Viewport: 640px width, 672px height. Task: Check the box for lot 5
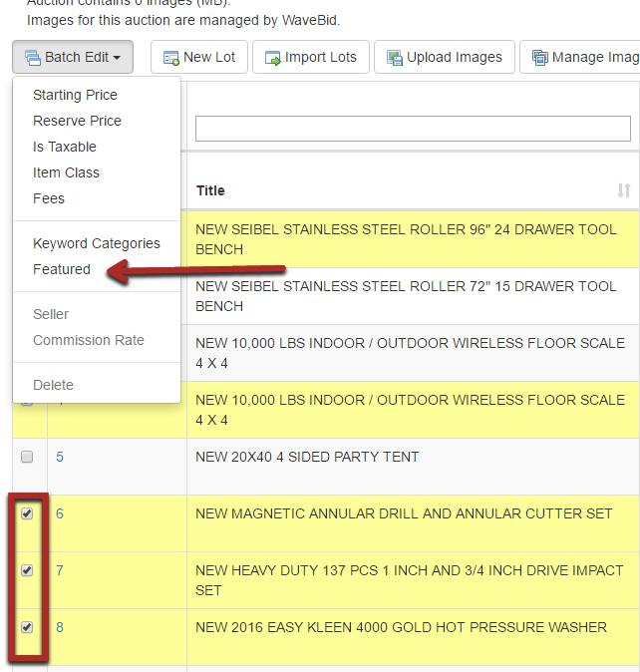[x=27, y=457]
